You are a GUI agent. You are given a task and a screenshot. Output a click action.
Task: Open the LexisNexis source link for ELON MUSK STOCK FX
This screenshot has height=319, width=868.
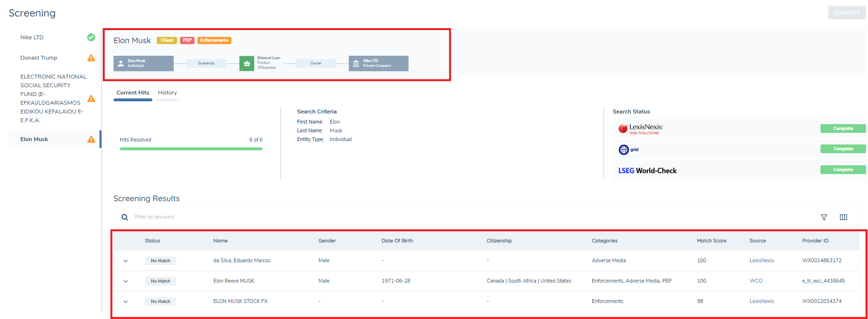[x=762, y=302]
